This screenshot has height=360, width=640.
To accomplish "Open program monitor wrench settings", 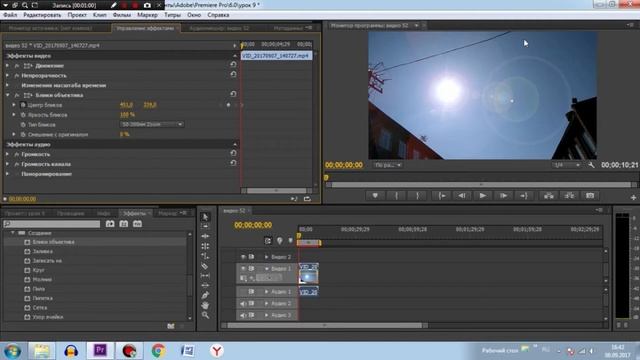I will pyautogui.click(x=591, y=165).
